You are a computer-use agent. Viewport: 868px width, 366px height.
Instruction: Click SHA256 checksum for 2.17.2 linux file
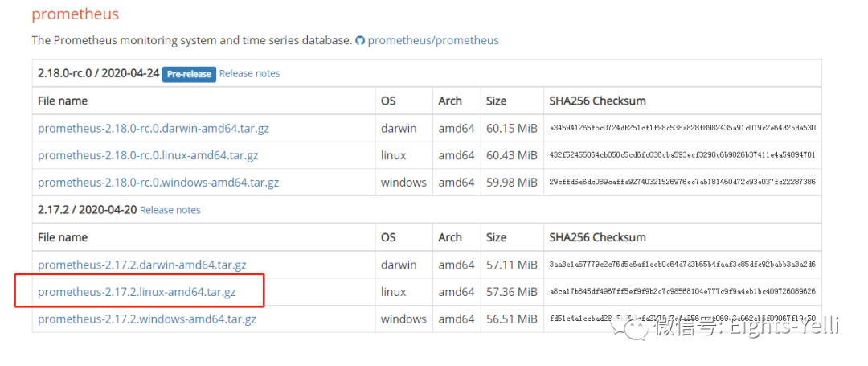pos(682,292)
